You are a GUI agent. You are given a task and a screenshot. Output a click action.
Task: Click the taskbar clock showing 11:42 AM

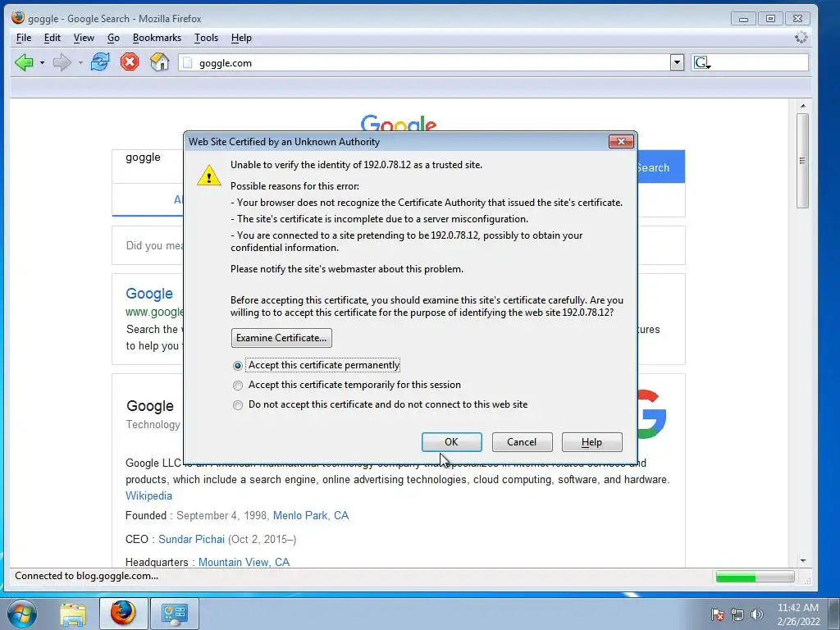pyautogui.click(x=797, y=614)
